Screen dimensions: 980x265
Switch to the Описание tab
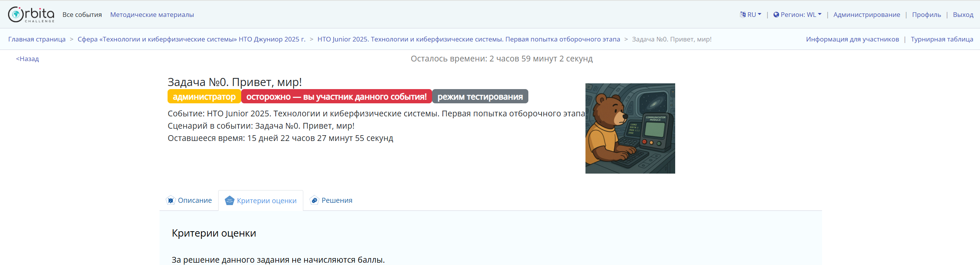[194, 200]
